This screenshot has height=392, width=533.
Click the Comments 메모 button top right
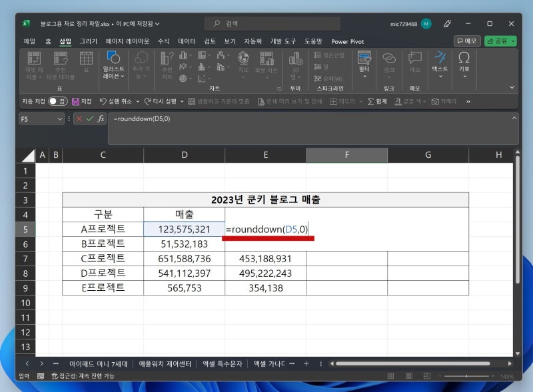467,41
